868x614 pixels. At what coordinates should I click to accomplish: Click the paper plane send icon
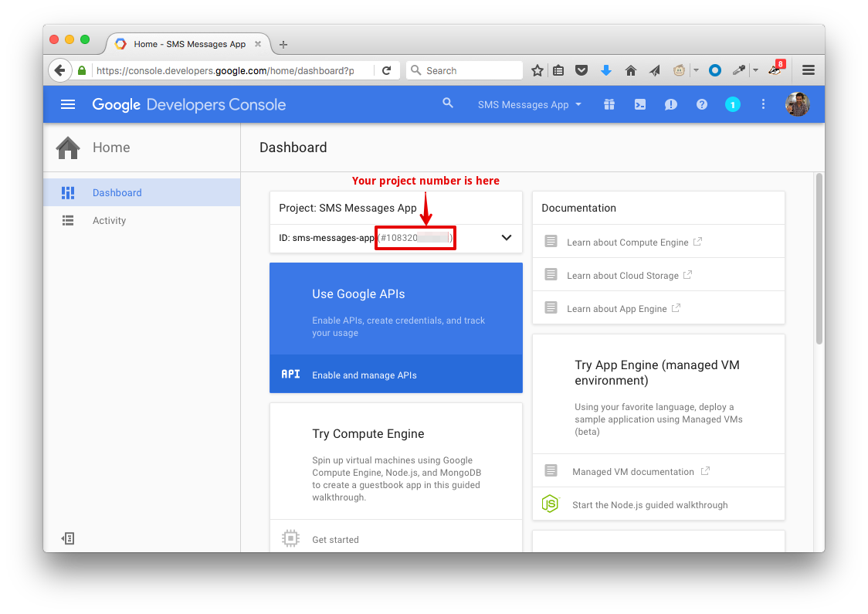click(x=655, y=70)
